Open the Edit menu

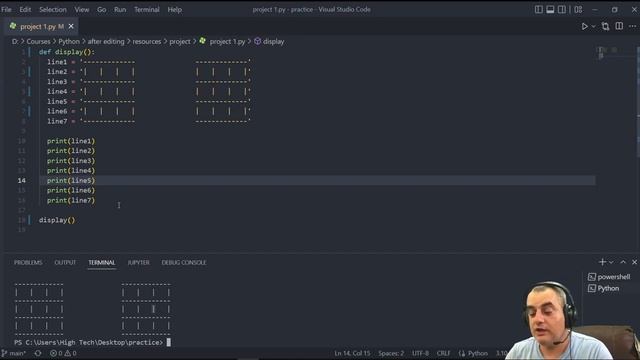click(25, 9)
